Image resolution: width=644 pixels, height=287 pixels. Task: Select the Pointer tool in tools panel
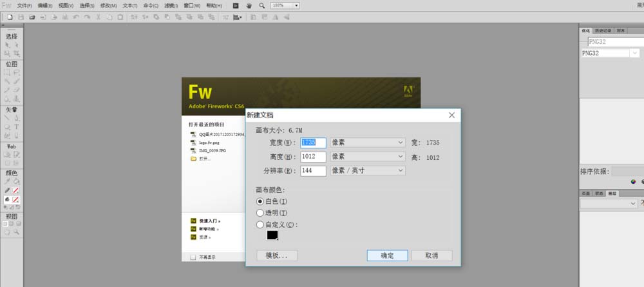point(7,45)
